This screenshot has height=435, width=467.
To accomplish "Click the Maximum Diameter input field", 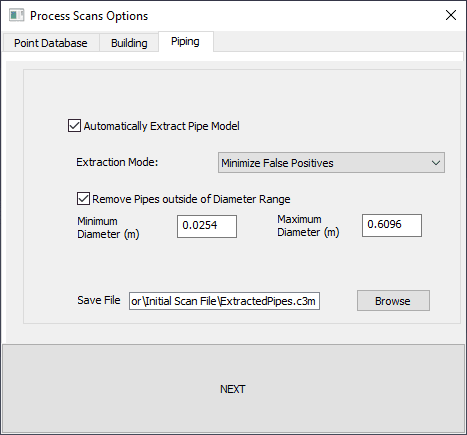I will point(392,226).
